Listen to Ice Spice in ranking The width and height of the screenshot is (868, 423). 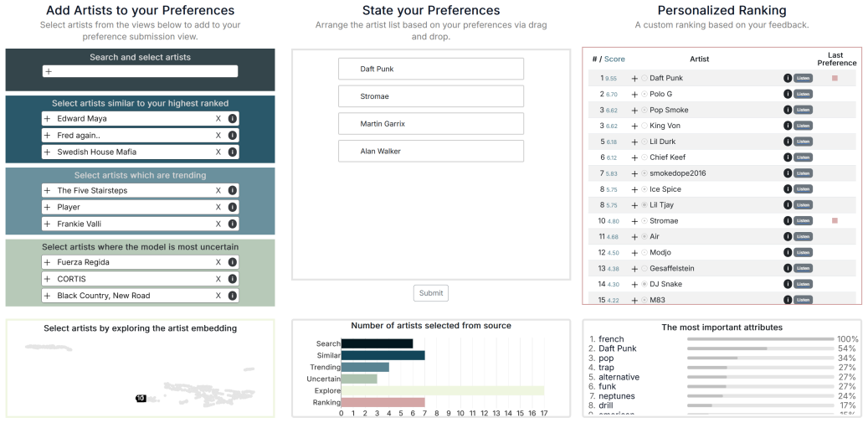pos(803,188)
